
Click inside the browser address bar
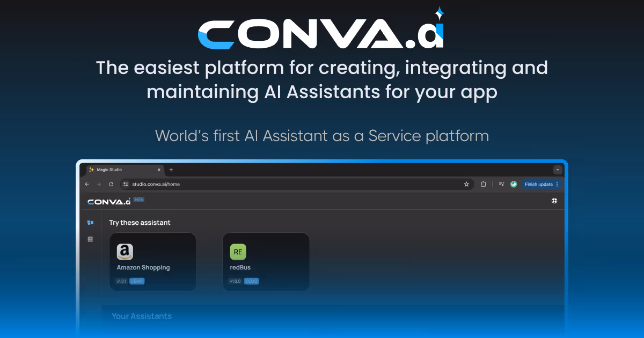tap(215, 184)
